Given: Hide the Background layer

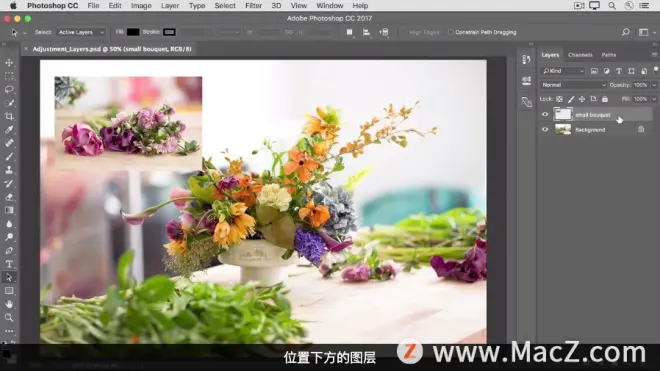Looking at the screenshot, I should pos(545,129).
